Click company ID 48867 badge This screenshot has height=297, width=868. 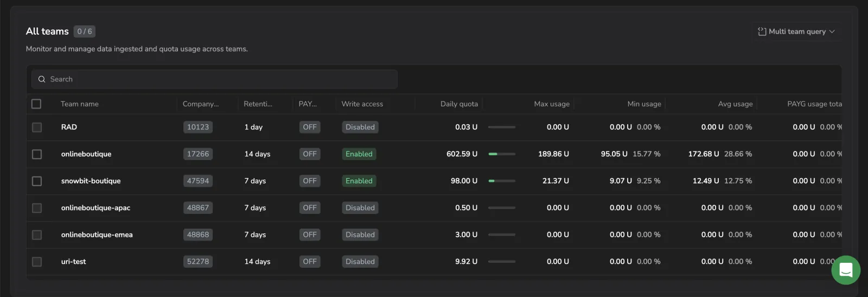coord(198,208)
